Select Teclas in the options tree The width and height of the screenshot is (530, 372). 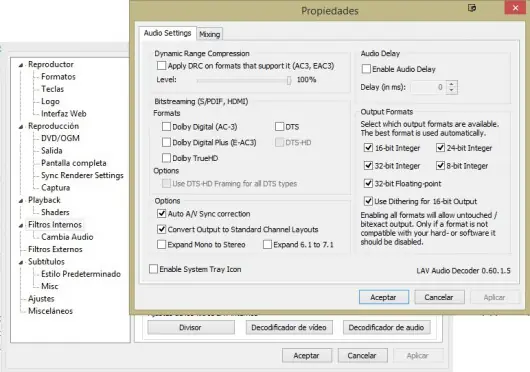point(52,89)
